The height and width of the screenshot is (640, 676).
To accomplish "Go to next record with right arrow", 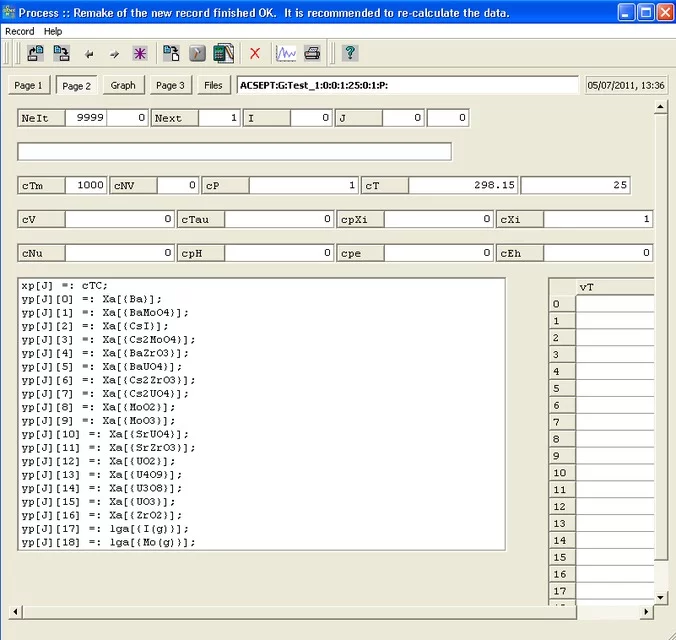I will pyautogui.click(x=114, y=54).
